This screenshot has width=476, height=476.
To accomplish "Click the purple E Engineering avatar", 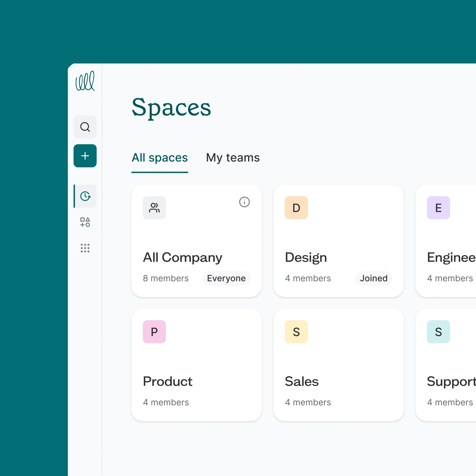I will [x=438, y=208].
